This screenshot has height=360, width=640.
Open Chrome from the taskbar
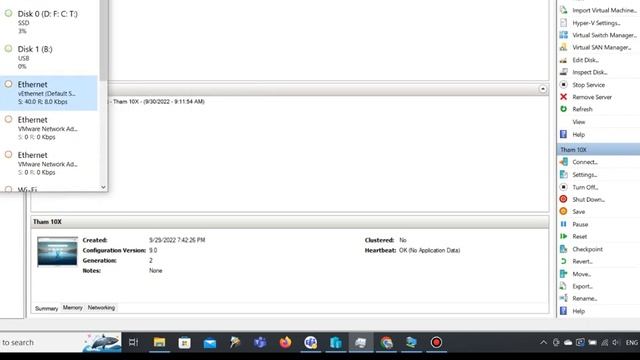pos(386,342)
